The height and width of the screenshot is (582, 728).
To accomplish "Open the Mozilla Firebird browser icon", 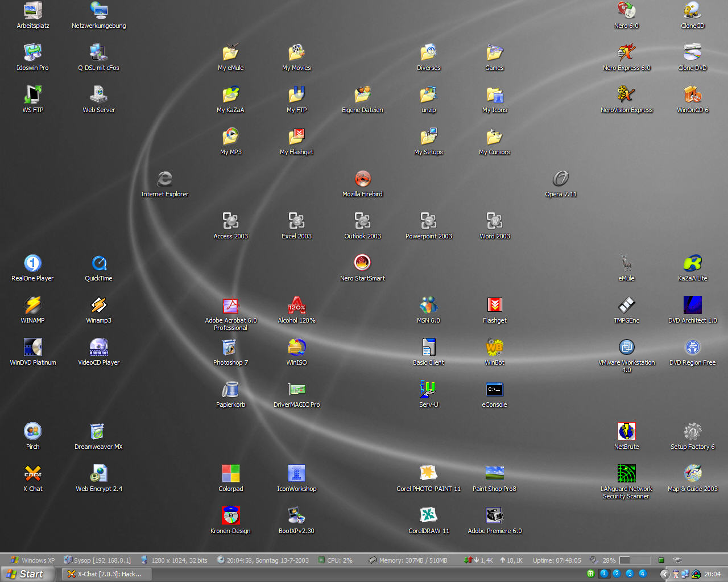I will (x=362, y=179).
